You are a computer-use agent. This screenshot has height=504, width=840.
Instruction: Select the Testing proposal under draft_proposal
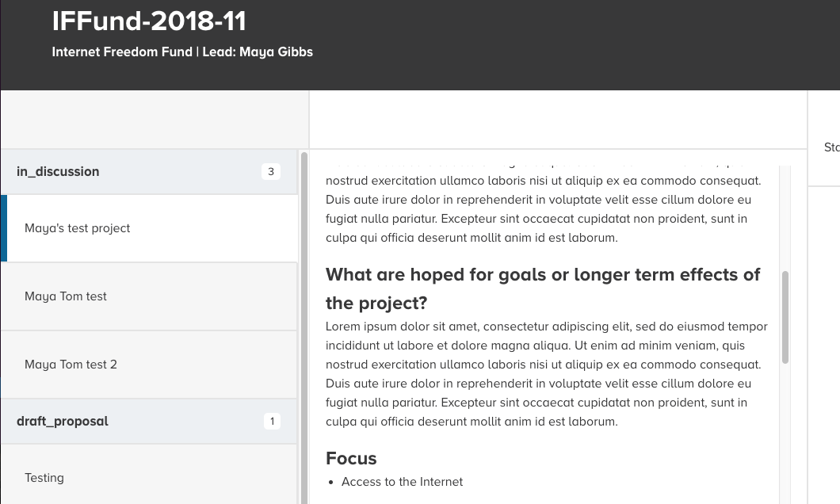(x=44, y=477)
